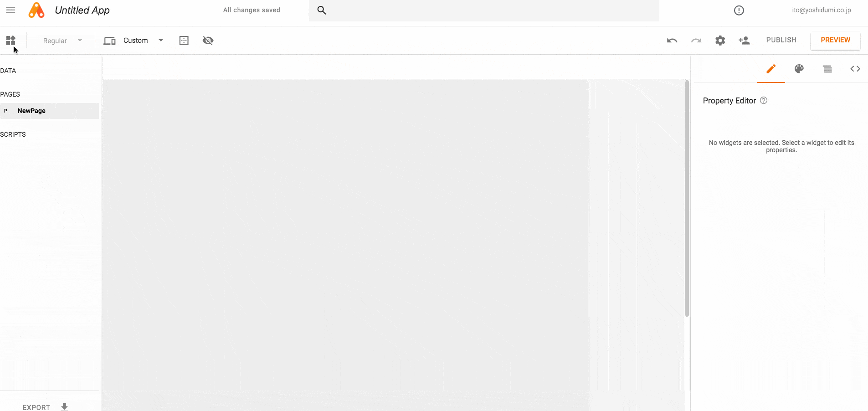Click the All changes saved status

(x=252, y=10)
